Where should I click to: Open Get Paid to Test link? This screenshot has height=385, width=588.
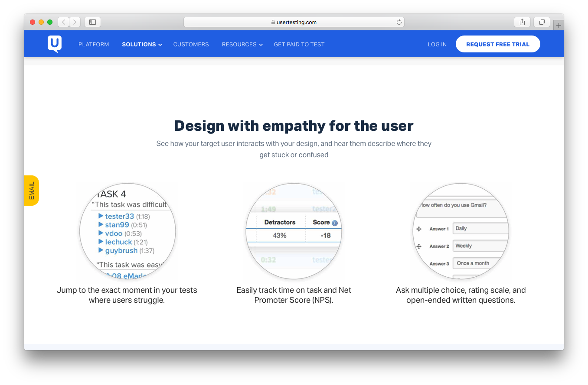(299, 44)
